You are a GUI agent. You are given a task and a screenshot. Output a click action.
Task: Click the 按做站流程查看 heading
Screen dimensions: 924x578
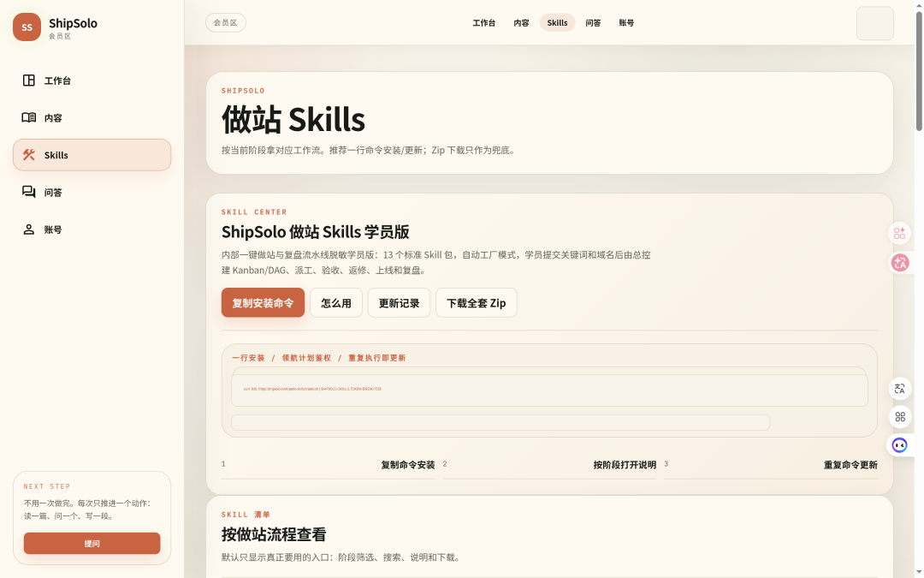click(x=274, y=534)
